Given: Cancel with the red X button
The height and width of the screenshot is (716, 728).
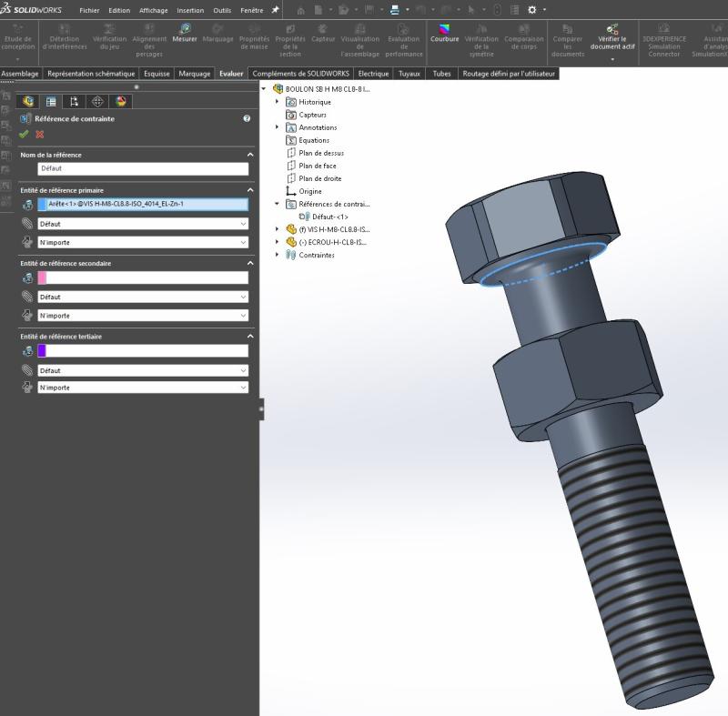Looking at the screenshot, I should [x=39, y=134].
